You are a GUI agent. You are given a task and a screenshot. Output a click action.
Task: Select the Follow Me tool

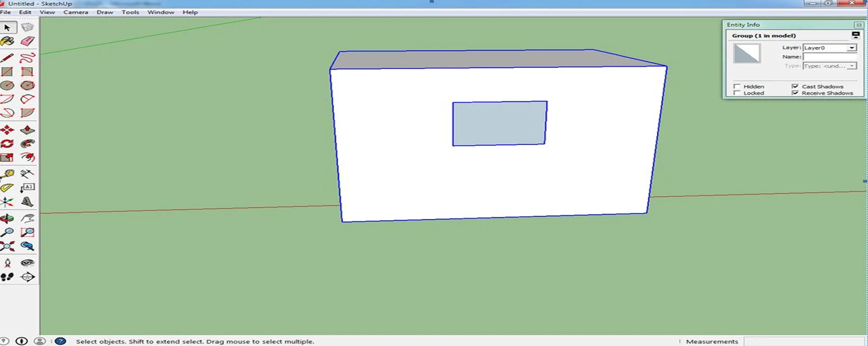(x=28, y=144)
